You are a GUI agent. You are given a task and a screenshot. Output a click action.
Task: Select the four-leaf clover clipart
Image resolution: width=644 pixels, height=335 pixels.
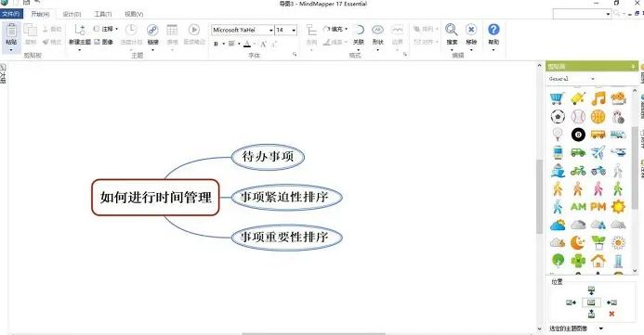pyautogui.click(x=578, y=261)
